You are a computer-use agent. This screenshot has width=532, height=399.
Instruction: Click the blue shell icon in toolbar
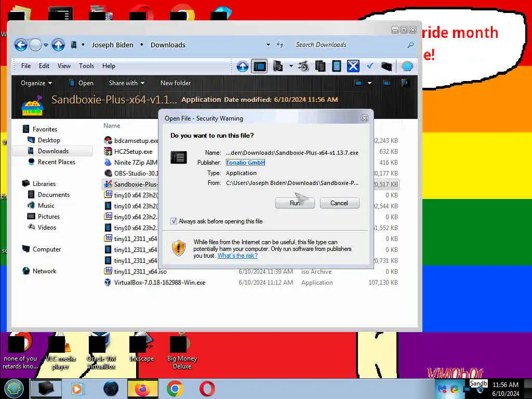pos(407,66)
